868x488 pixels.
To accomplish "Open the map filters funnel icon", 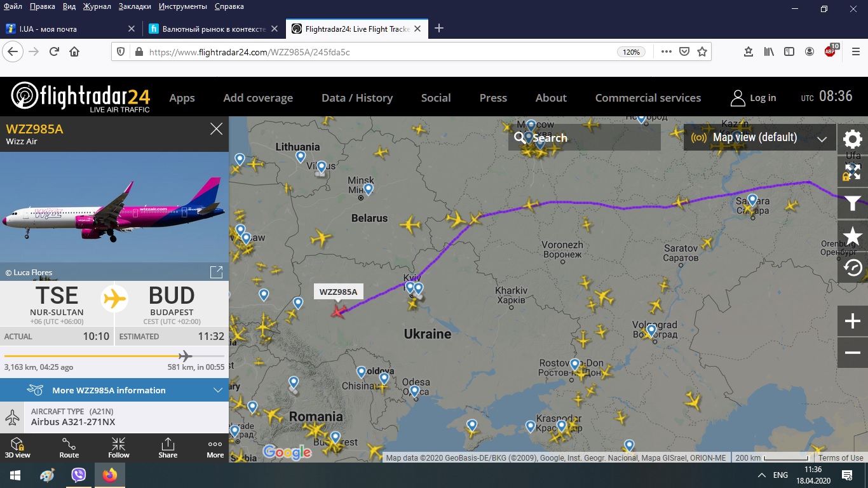I will (x=852, y=204).
